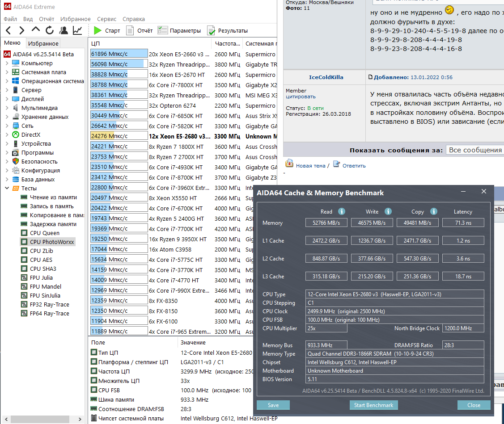Screen dimensions: 504x424
Task: Expand the Системная плата tree node
Action: pyautogui.click(x=7, y=72)
